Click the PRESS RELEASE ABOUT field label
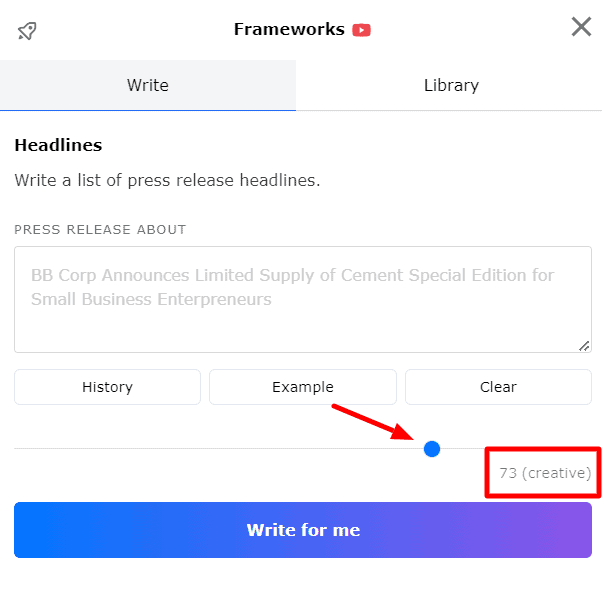Viewport: 602px width, 605px height. pyautogui.click(x=100, y=230)
